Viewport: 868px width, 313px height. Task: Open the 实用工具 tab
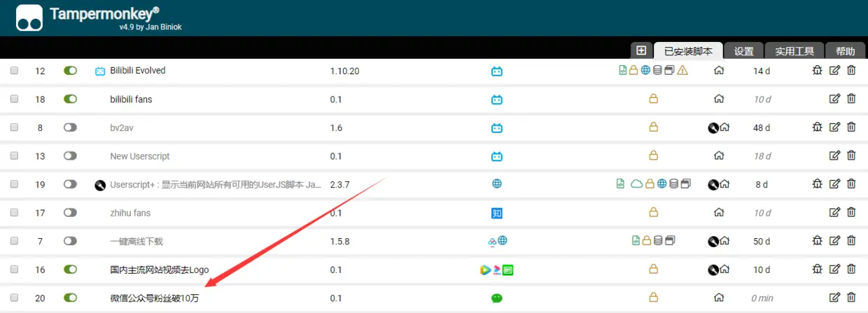tap(794, 51)
